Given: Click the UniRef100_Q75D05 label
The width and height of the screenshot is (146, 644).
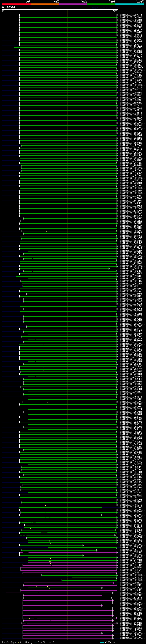Looking at the screenshot, I should (131, 492).
